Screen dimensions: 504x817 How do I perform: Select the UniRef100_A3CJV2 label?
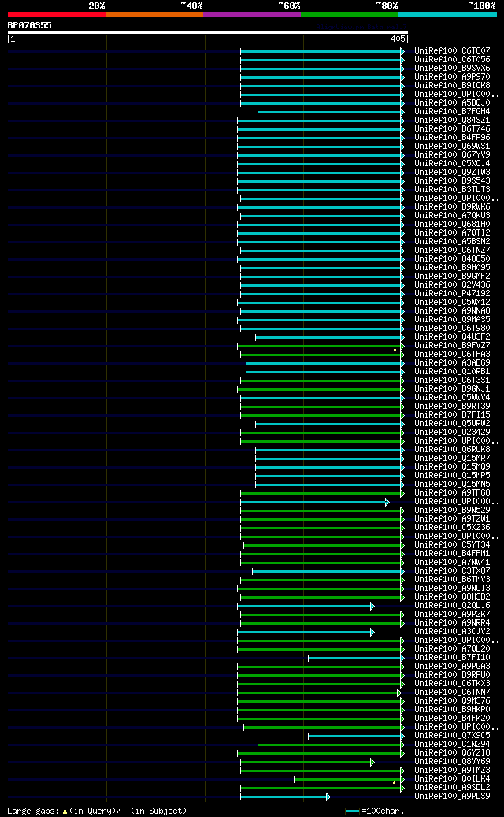(x=452, y=632)
